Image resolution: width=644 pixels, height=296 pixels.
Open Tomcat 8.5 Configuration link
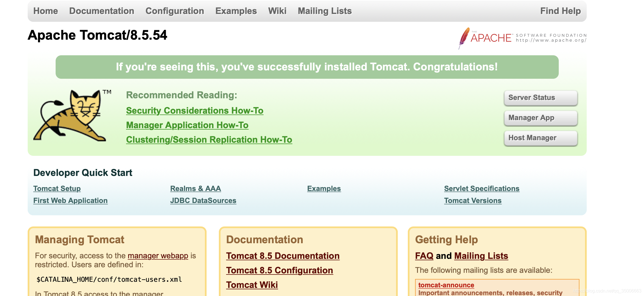click(280, 270)
